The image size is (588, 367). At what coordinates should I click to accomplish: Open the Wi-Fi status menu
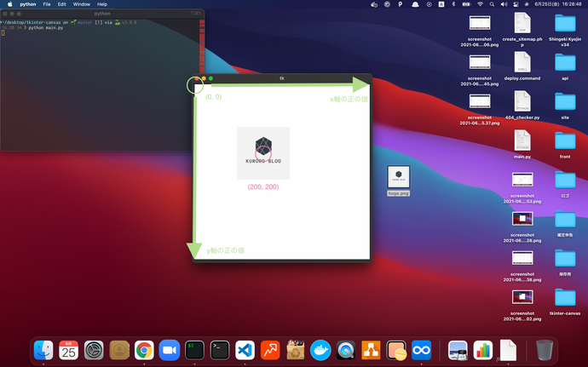[x=480, y=4]
